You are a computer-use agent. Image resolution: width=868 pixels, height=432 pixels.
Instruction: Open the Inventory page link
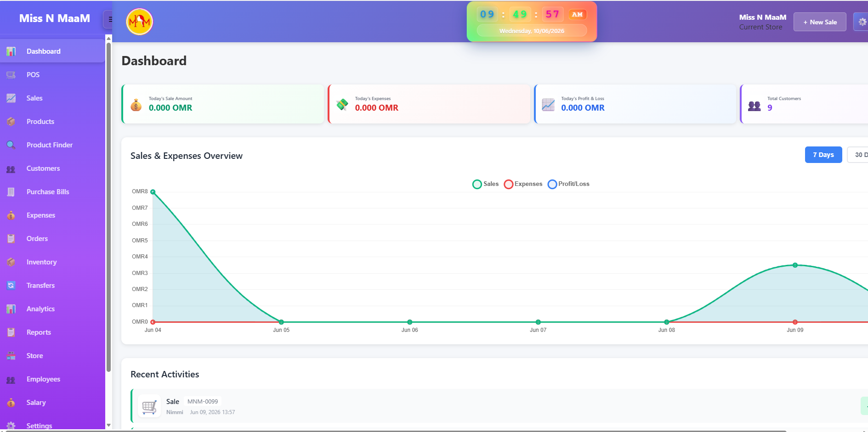coord(53,262)
